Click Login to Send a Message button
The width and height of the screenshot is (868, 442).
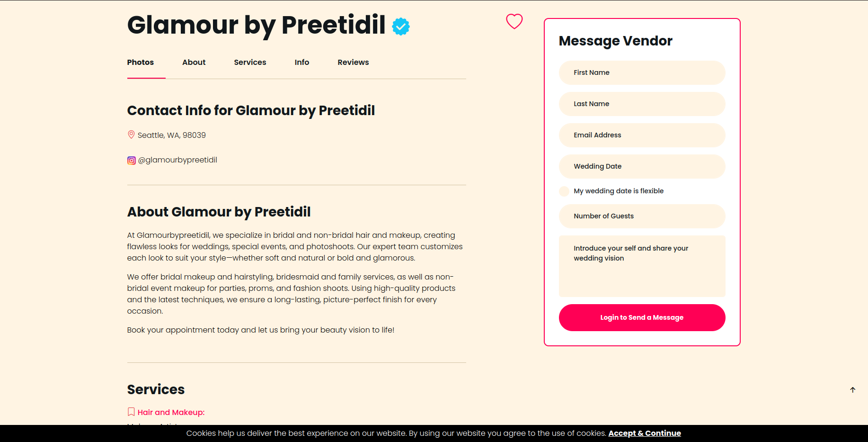point(642,317)
